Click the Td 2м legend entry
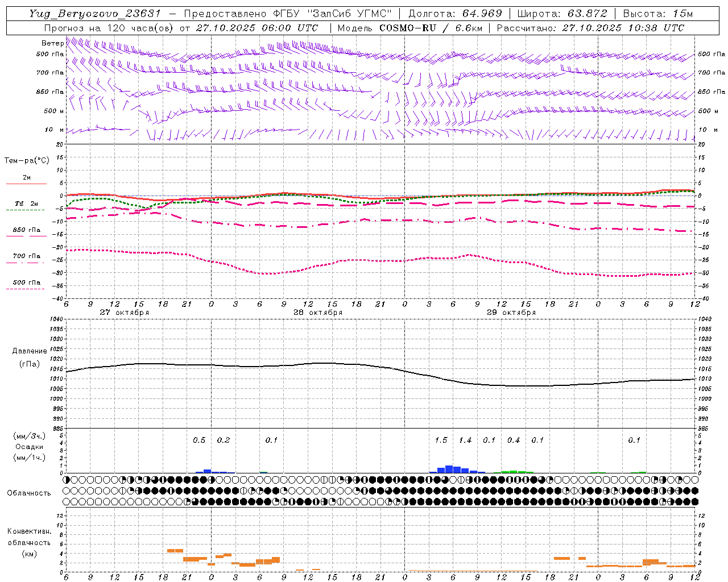 tap(26, 203)
